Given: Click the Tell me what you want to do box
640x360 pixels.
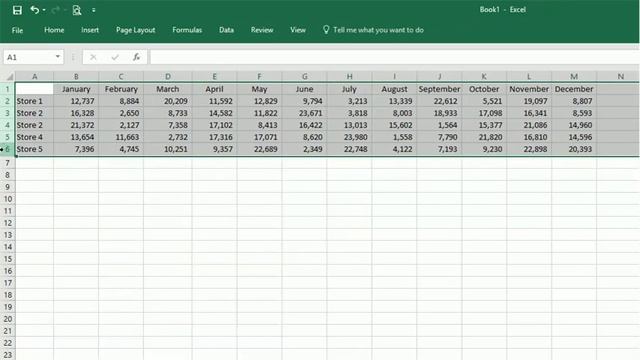Looking at the screenshot, I should (378, 30).
